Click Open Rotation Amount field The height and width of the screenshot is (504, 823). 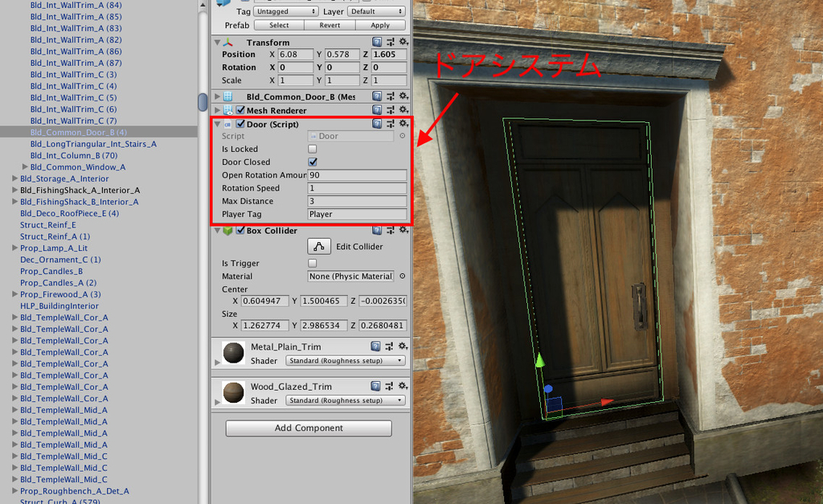tap(357, 174)
